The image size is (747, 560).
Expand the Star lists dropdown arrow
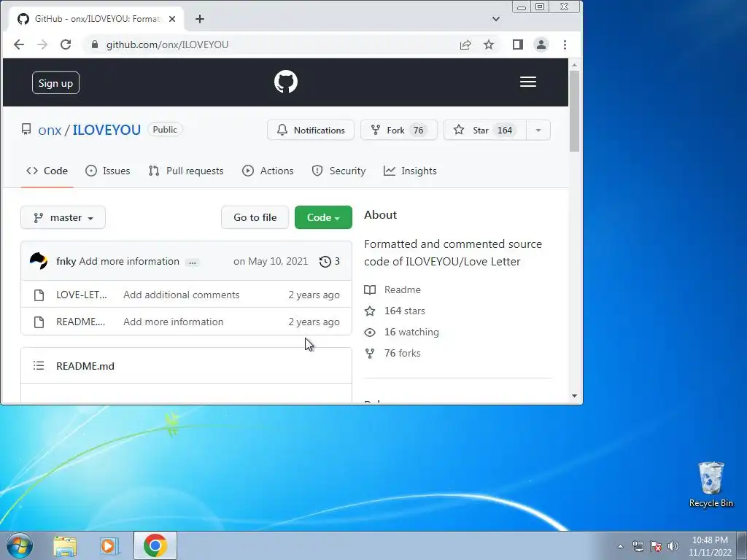pos(538,130)
